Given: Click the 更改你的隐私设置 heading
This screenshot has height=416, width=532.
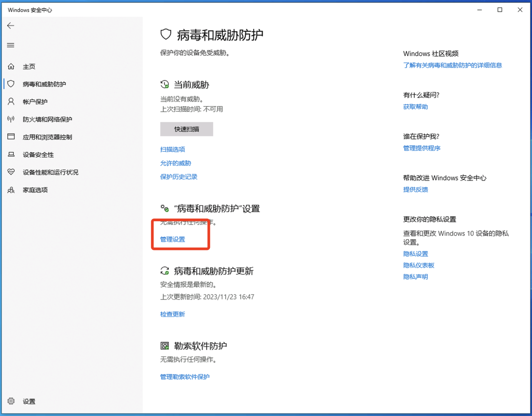Looking at the screenshot, I should pos(430,219).
